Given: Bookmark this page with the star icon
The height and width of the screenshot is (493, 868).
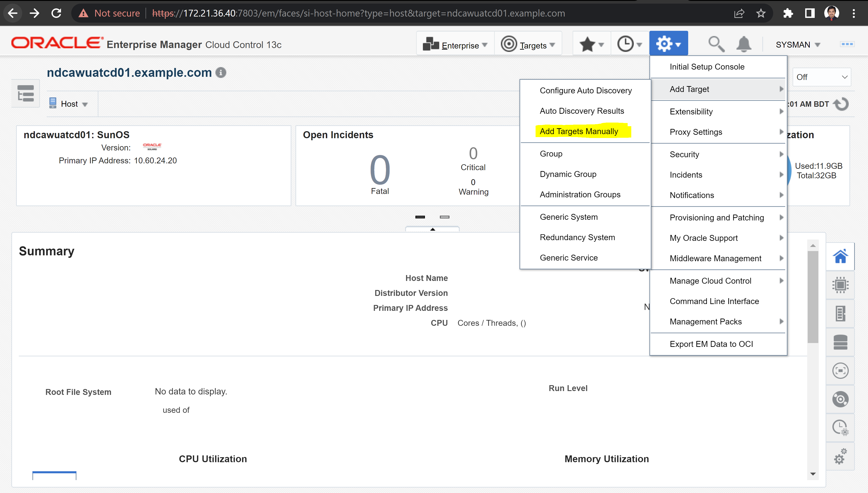Looking at the screenshot, I should point(761,13).
